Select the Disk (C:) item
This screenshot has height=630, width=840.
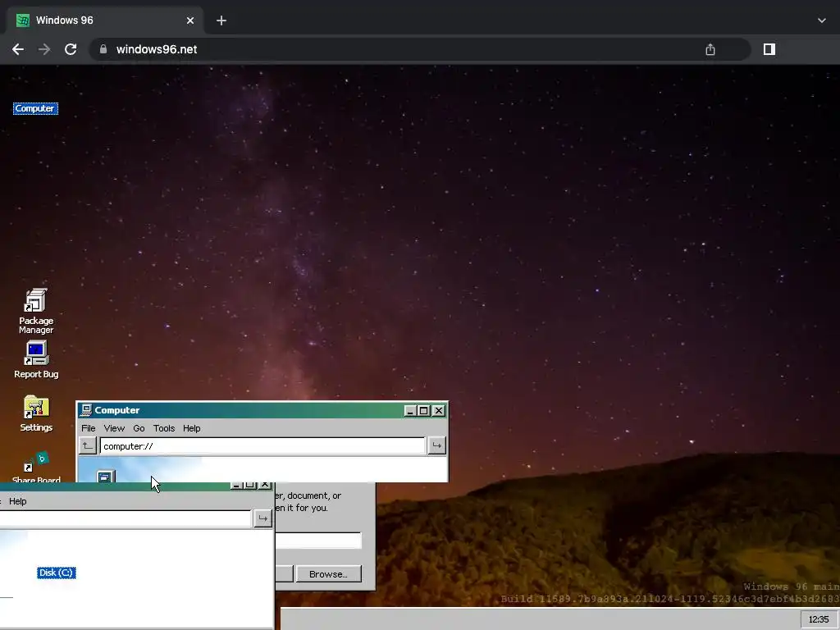coord(57,573)
